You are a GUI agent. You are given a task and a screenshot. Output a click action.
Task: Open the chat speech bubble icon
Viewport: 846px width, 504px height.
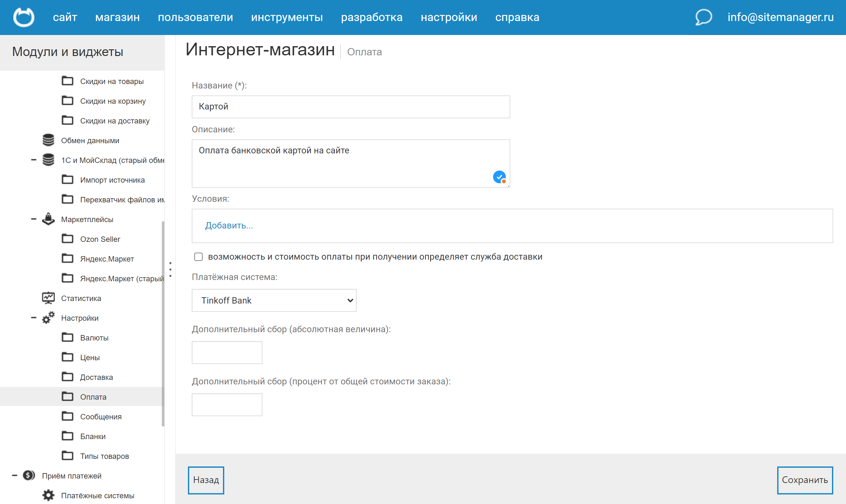[x=703, y=17]
